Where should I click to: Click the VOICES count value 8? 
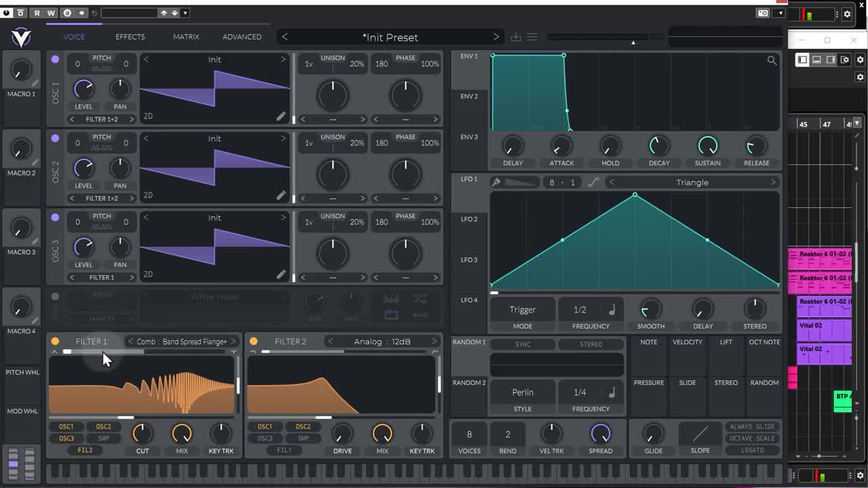[x=469, y=434]
